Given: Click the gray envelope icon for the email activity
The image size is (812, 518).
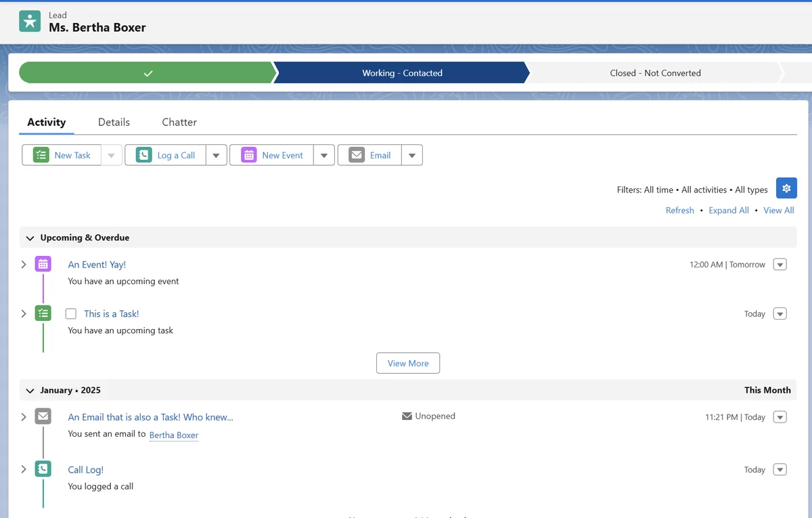Looking at the screenshot, I should 43,416.
